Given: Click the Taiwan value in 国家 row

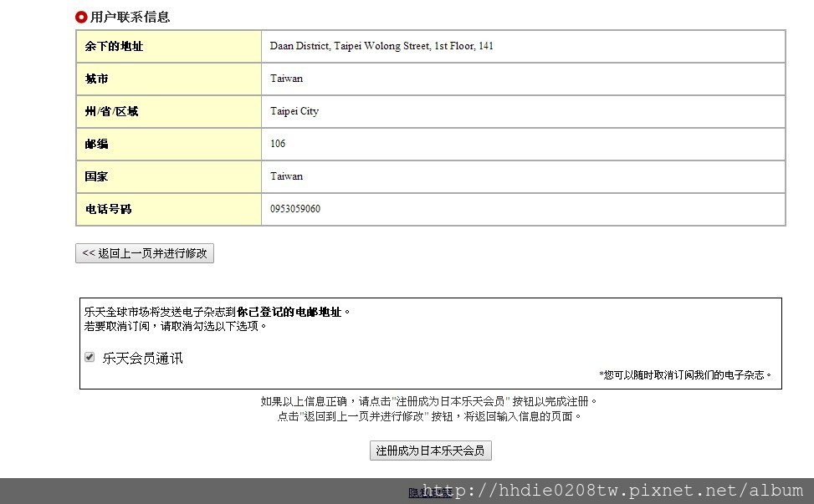Looking at the screenshot, I should [x=287, y=176].
